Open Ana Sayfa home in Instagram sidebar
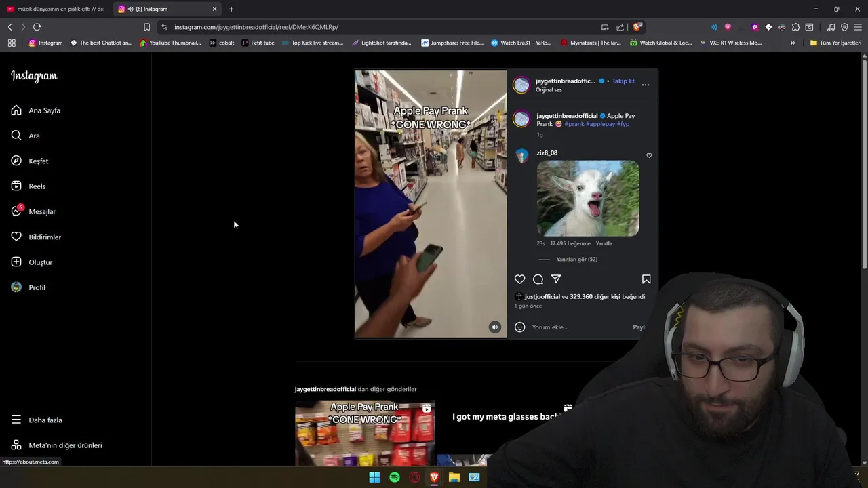Viewport: 868px width, 488px height. 36,110
